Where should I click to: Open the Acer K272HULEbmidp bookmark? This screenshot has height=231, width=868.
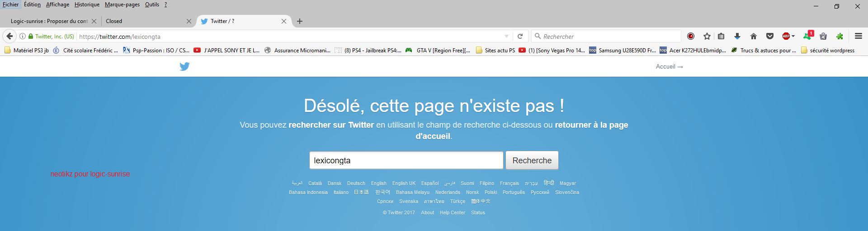pos(693,51)
